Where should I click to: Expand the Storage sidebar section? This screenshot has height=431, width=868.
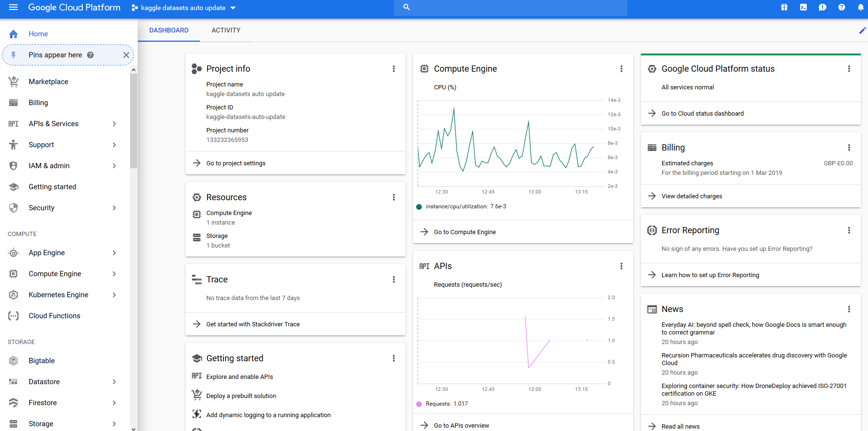click(114, 424)
